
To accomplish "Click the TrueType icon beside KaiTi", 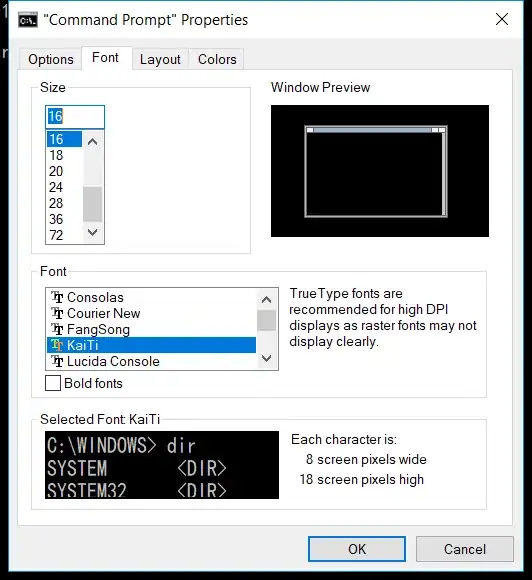I will (x=57, y=345).
